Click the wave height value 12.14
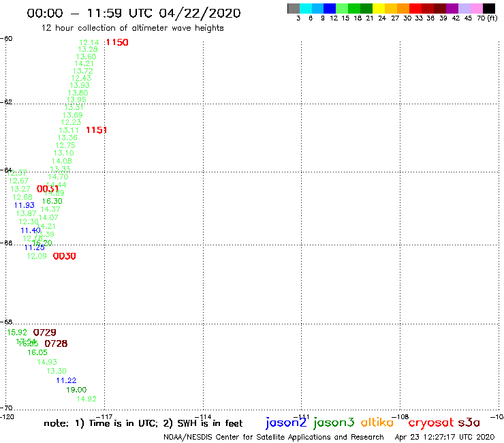504x443 pixels. click(89, 42)
